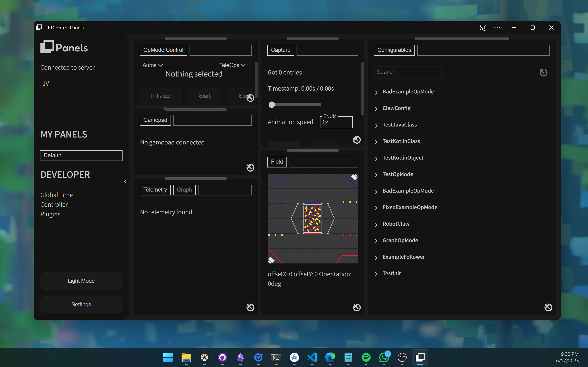This screenshot has height=367, width=588.
Task: Open the TeleOps dropdown
Action: point(232,65)
